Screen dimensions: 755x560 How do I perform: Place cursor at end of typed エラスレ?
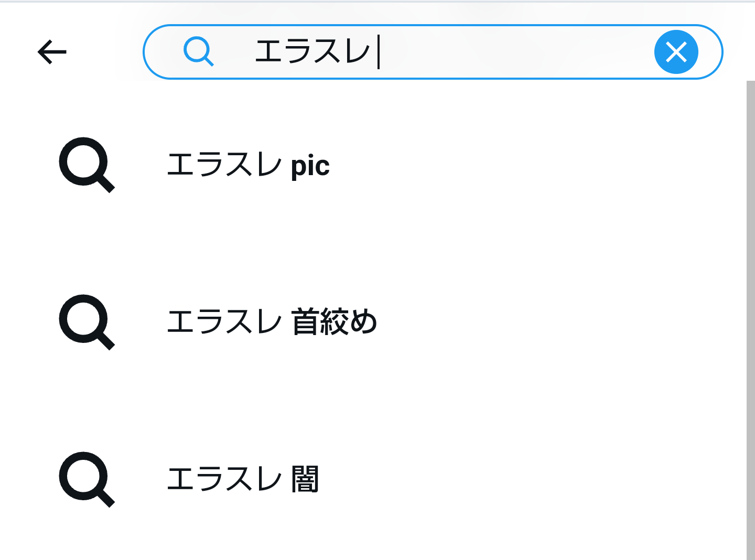pos(378,52)
